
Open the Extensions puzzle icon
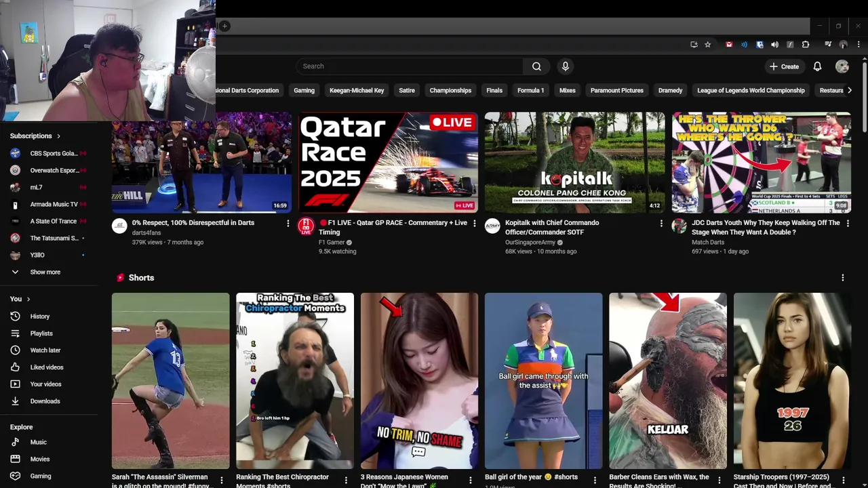click(x=806, y=45)
